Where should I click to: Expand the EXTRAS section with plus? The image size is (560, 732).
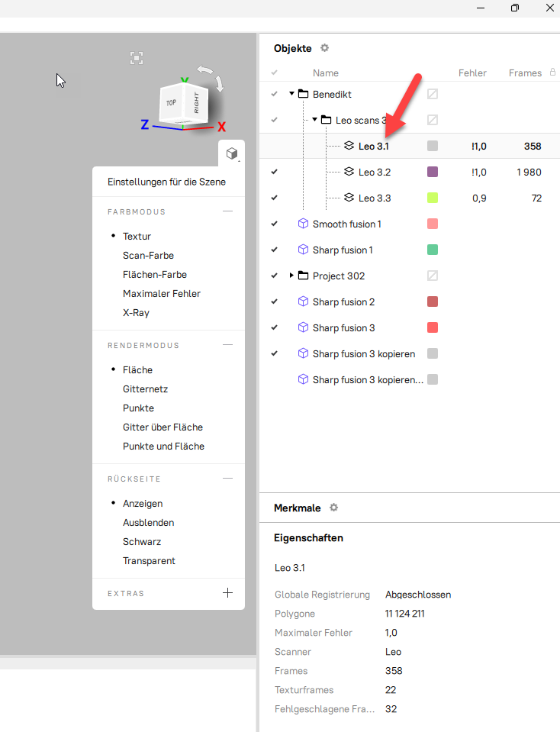pos(227,593)
